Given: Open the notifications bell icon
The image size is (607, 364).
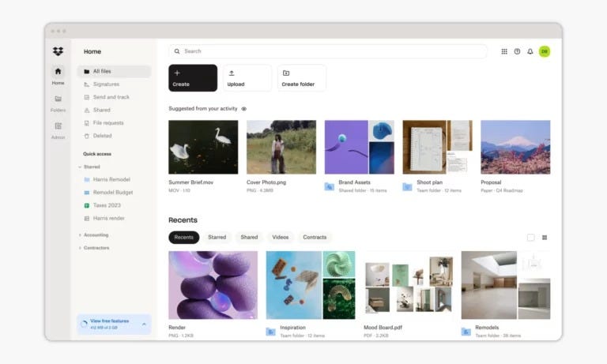Looking at the screenshot, I should point(530,51).
